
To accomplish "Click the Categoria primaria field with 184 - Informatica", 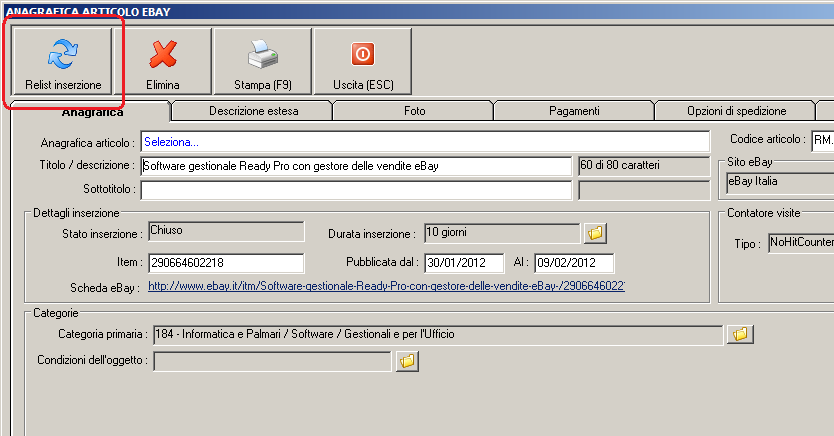I will pyautogui.click(x=438, y=334).
